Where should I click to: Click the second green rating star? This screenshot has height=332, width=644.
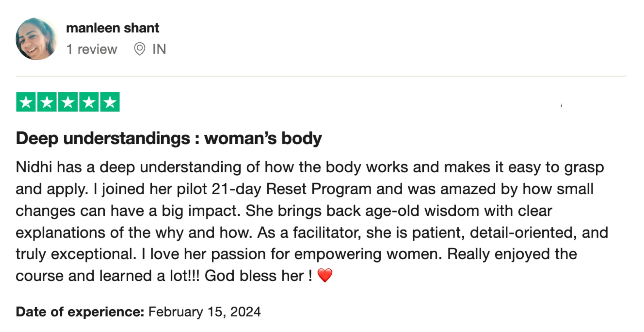47,102
